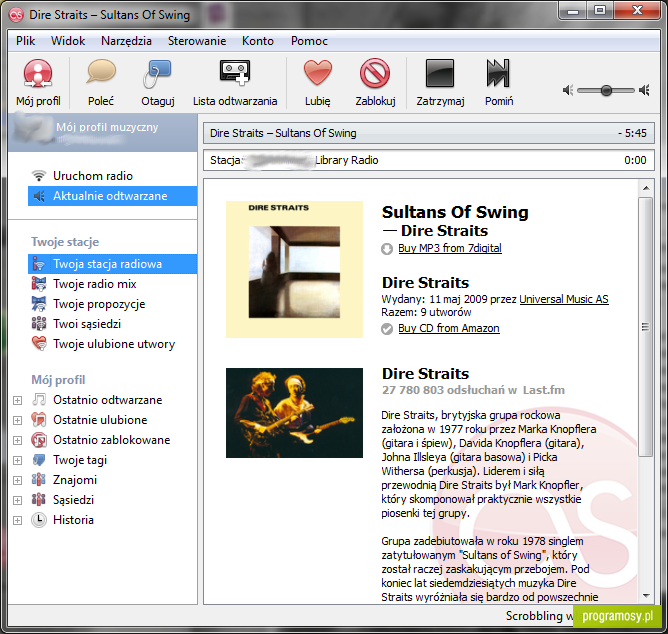Screen dimensions: 668x634
Task: Click the Twoje radio mix icon
Action: click(x=39, y=284)
